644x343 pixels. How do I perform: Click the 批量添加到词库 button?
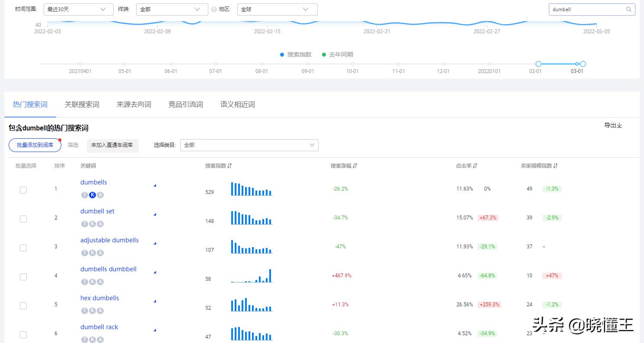click(x=35, y=145)
